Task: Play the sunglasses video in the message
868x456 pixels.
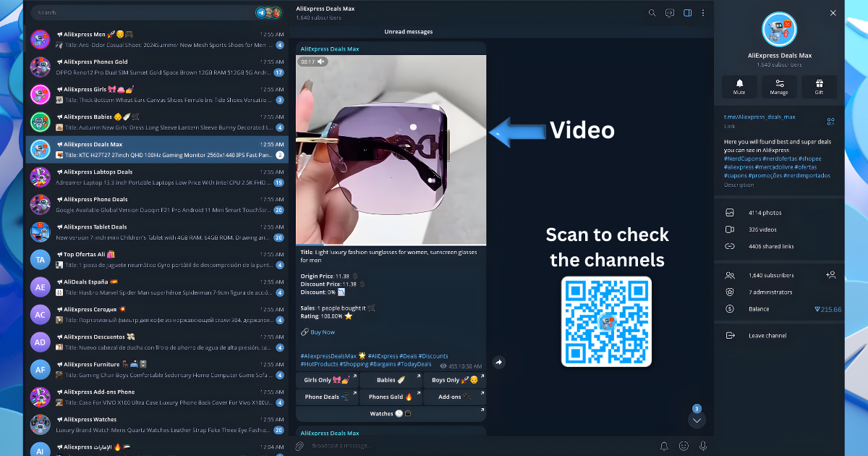Action: pyautogui.click(x=391, y=150)
